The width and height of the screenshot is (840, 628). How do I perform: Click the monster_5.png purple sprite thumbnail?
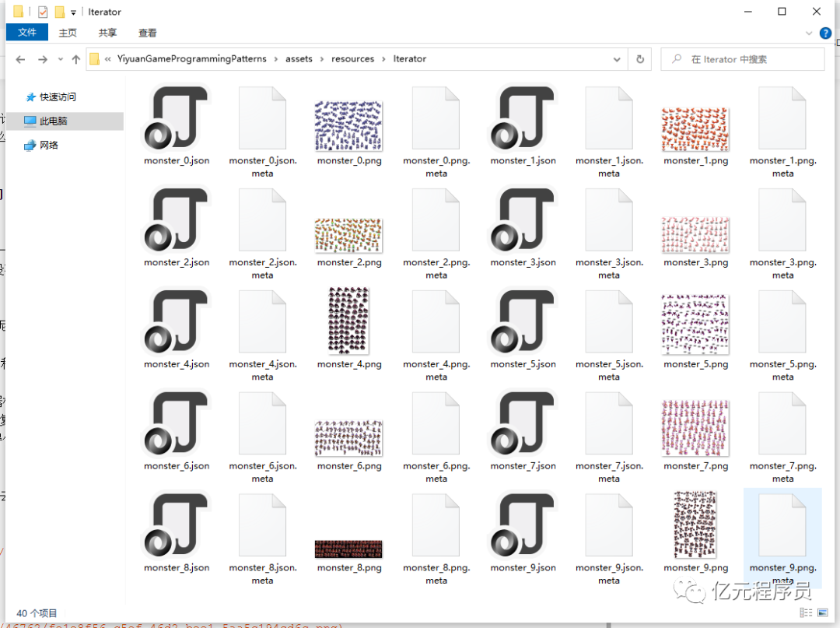[695, 325]
